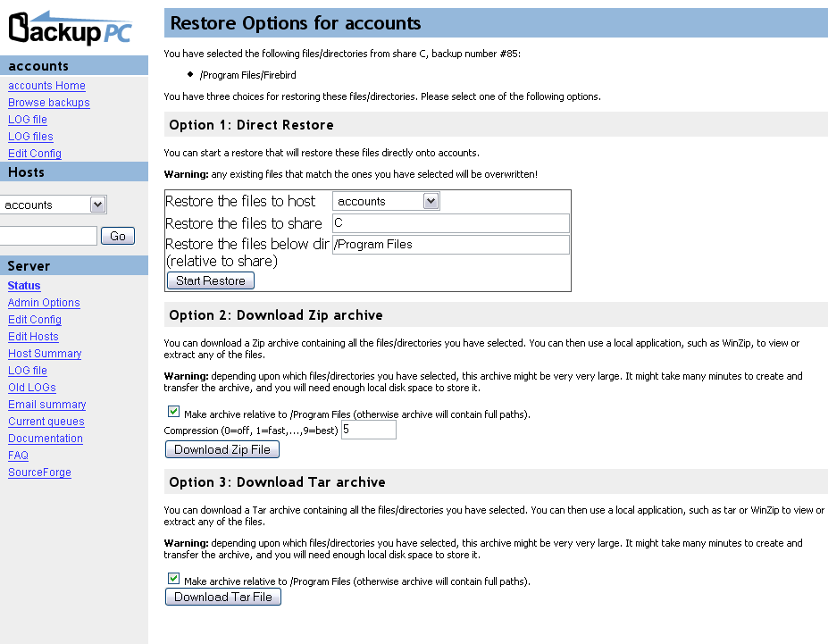Open Browse backups link
The height and width of the screenshot is (644, 828).
(48, 103)
